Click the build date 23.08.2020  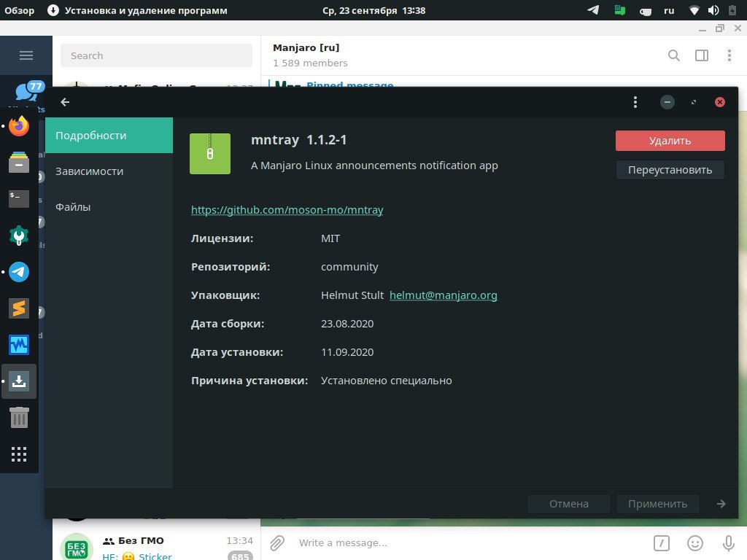point(347,324)
